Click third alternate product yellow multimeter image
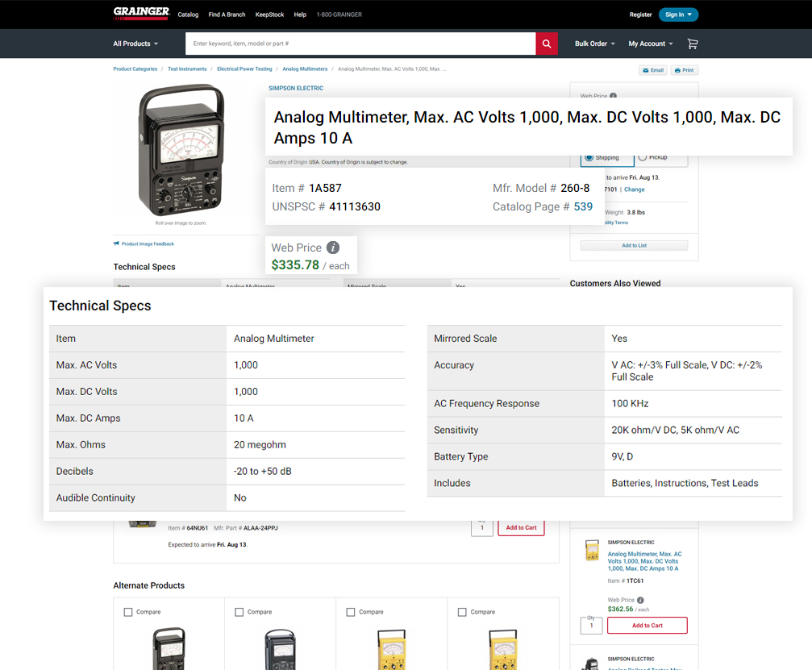Screen dimensions: 812x670 [392, 649]
